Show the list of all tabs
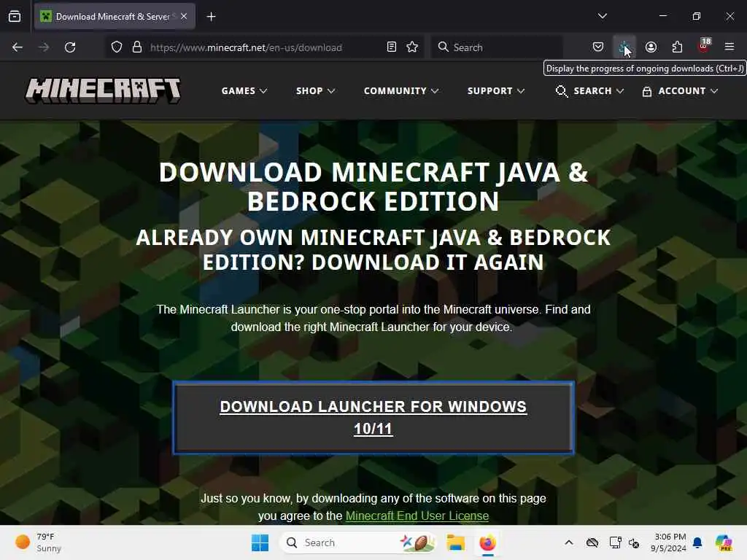Image resolution: width=747 pixels, height=560 pixels. click(603, 16)
